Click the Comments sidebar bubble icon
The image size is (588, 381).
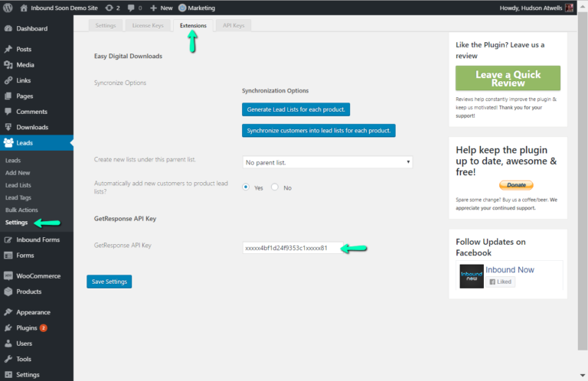[8, 112]
